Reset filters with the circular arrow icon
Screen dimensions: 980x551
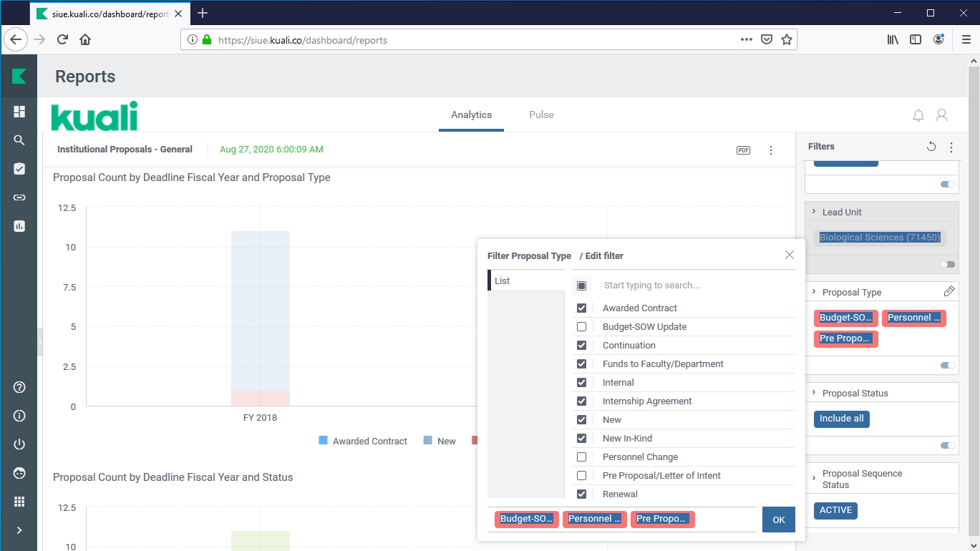pyautogui.click(x=931, y=147)
